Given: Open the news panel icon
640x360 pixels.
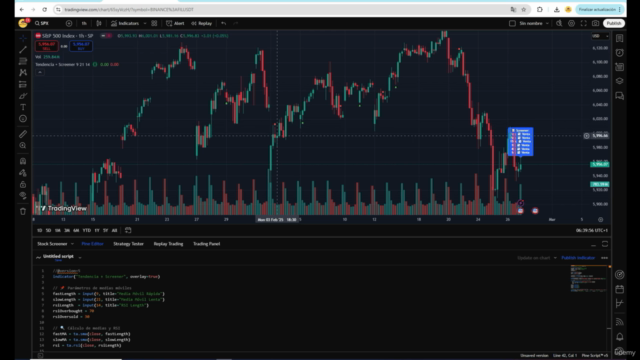Looking at the screenshot, I should click(620, 67).
